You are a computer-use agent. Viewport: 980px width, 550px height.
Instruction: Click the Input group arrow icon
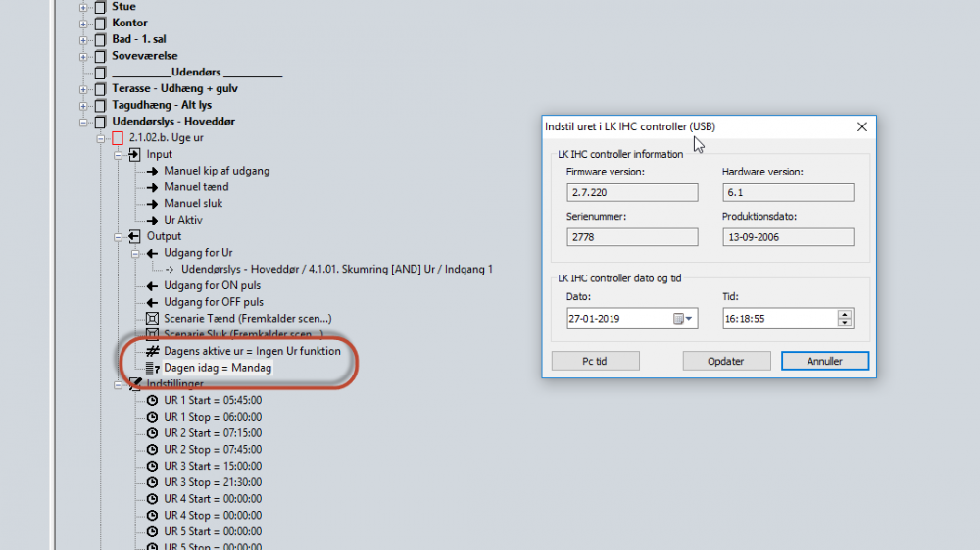pos(135,155)
